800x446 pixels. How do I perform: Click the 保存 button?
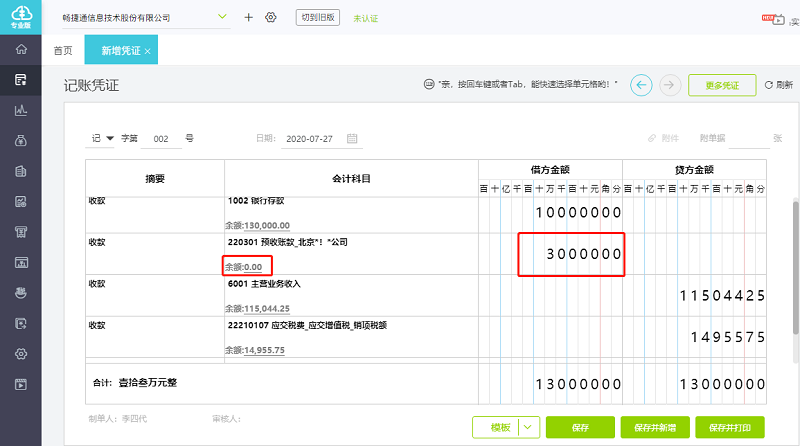coord(580,427)
